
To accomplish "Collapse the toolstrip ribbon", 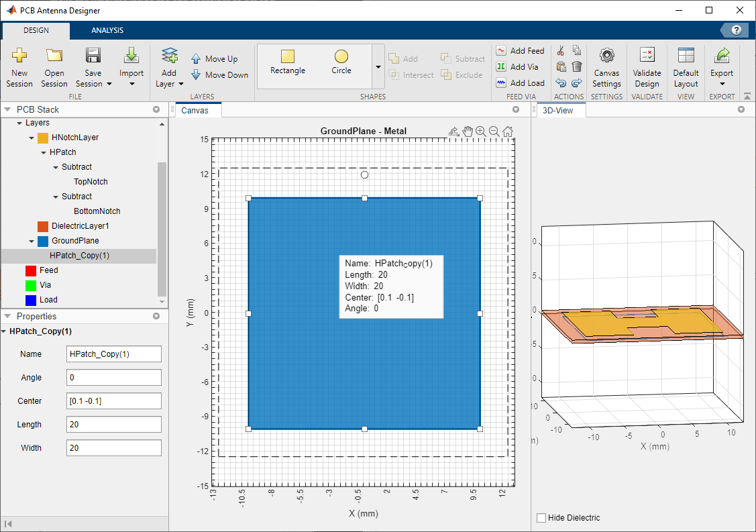I will 747,96.
